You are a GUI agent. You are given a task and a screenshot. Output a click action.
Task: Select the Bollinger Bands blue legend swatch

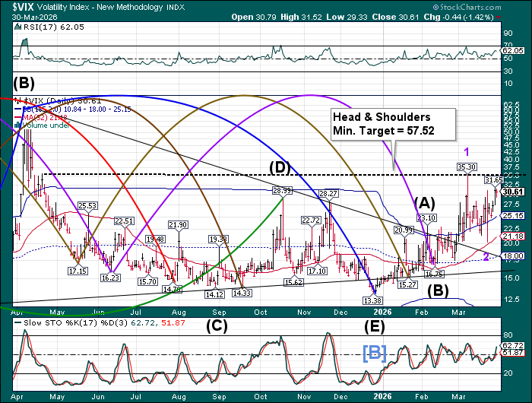[x=19, y=109]
